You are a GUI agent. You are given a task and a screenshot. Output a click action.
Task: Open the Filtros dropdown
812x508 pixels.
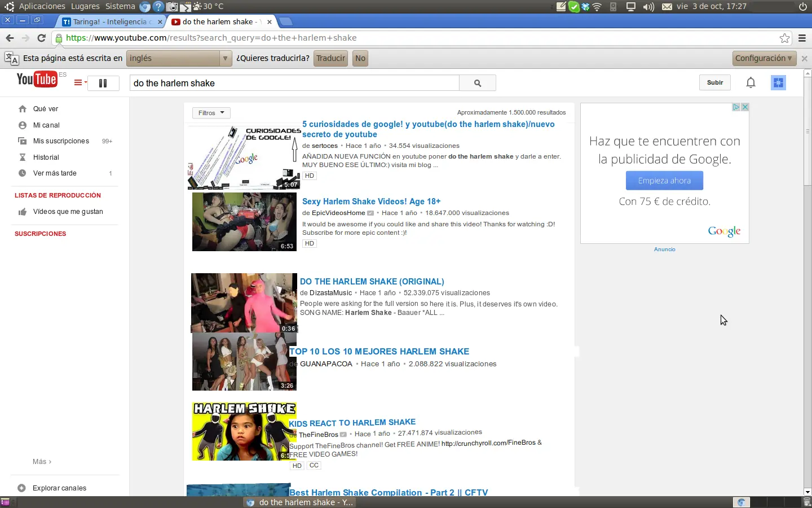tap(211, 113)
